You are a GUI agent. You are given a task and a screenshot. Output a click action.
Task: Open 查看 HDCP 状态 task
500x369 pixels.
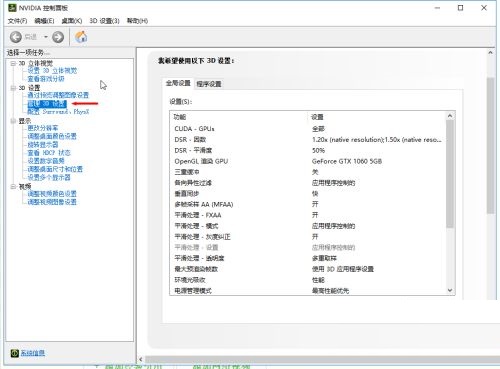pyautogui.click(x=49, y=153)
